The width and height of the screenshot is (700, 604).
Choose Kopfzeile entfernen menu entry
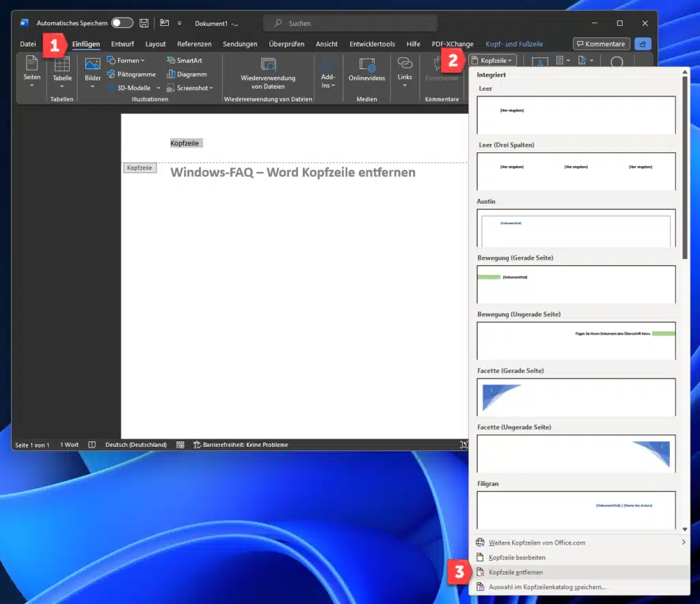point(580,572)
